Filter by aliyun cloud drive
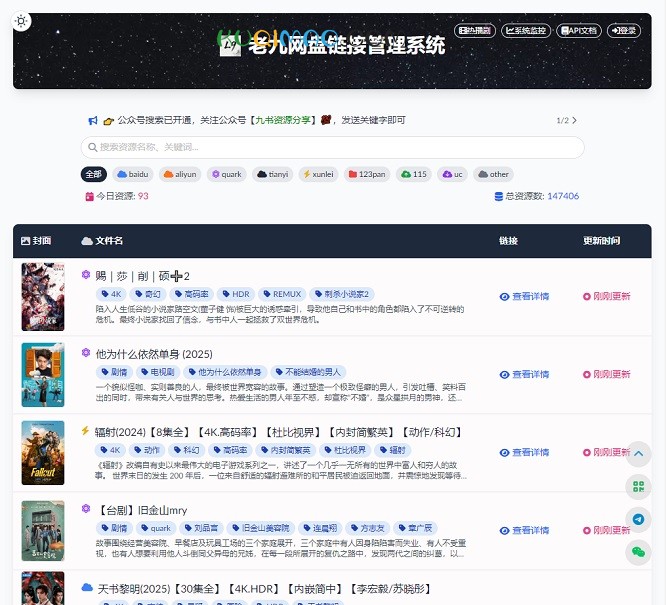Image resolution: width=666 pixels, height=605 pixels. coord(180,174)
